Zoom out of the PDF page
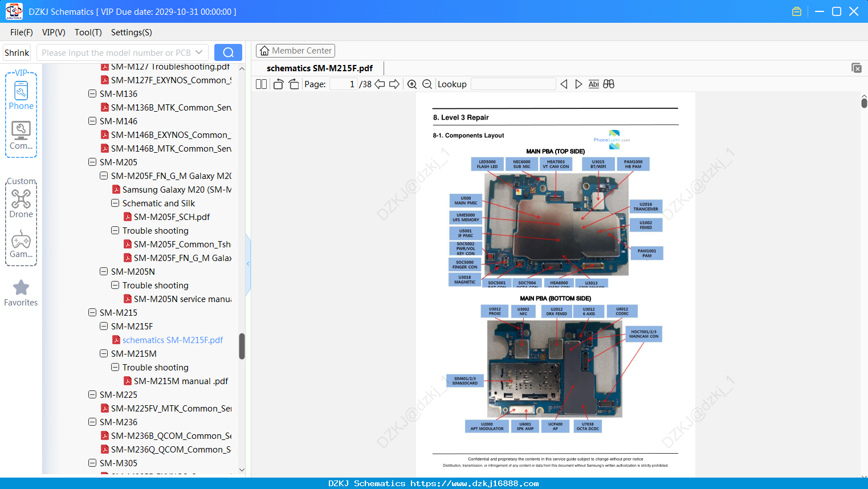The height and width of the screenshot is (489, 868). pyautogui.click(x=427, y=84)
